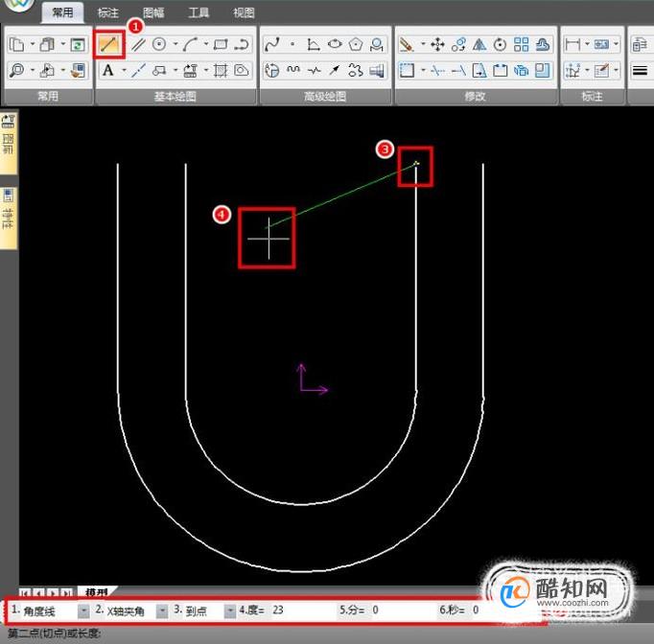Select the Line drawing tool

[109, 44]
